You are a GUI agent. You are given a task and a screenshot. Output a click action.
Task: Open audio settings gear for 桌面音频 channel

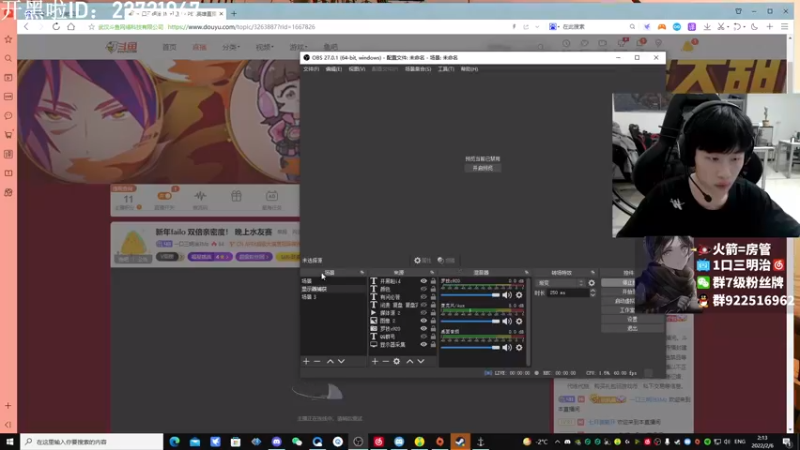click(519, 347)
